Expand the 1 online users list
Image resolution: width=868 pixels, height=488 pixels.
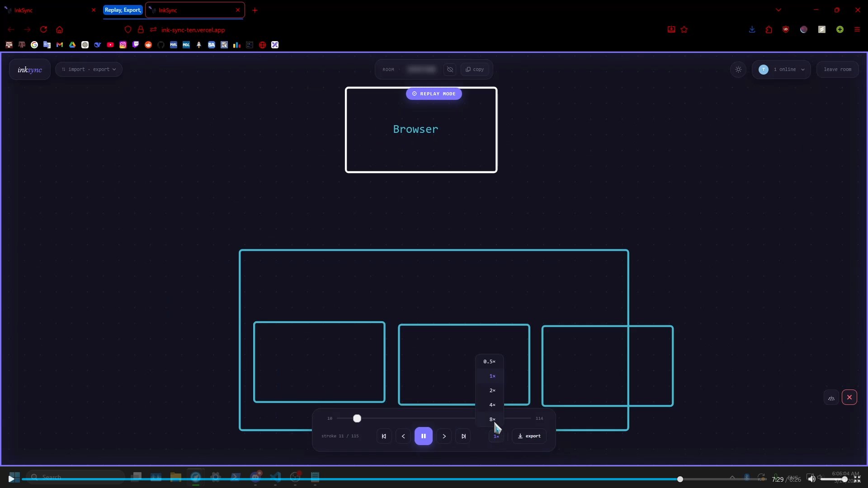[781, 70]
